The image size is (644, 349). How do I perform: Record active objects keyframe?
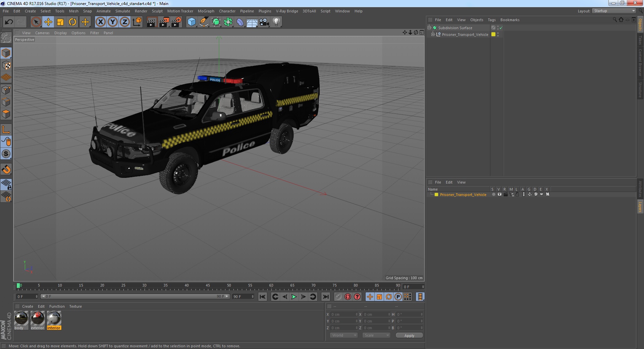click(338, 297)
